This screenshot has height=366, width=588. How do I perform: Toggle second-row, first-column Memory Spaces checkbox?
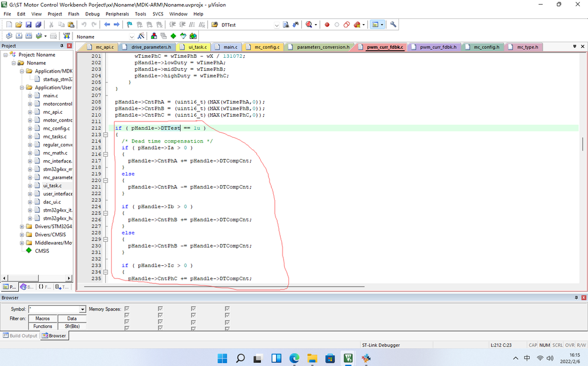[x=127, y=315]
